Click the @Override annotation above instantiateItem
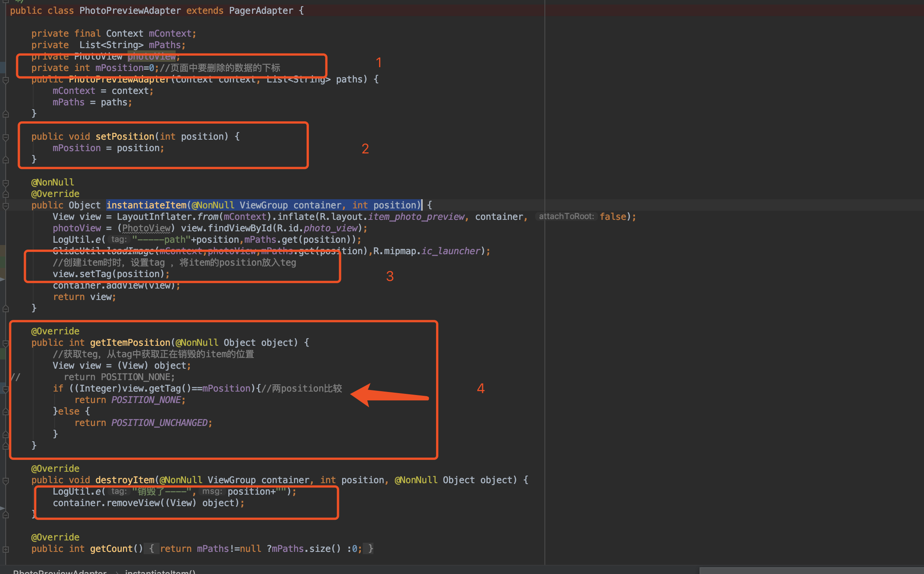 (x=55, y=193)
